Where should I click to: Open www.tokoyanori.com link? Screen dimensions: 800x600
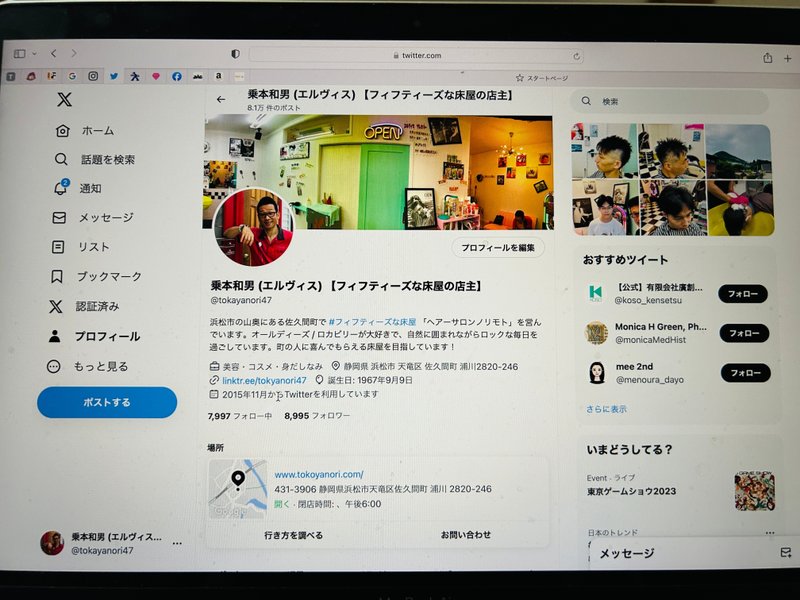coord(319,474)
